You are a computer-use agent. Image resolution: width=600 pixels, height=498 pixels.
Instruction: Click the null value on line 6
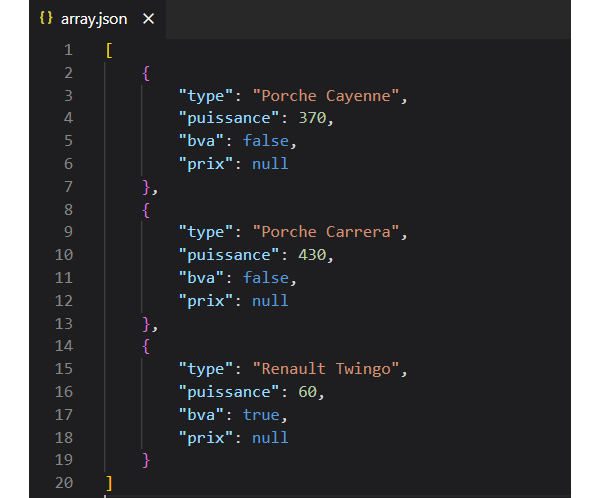click(x=270, y=164)
